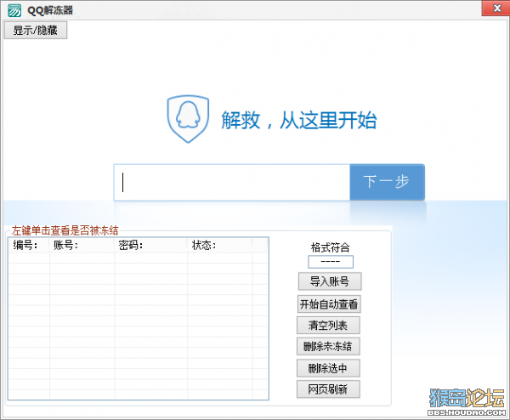Image resolution: width=510 pixels, height=420 pixels.
Task: Focus the QQ account input field
Action: pyautogui.click(x=232, y=182)
